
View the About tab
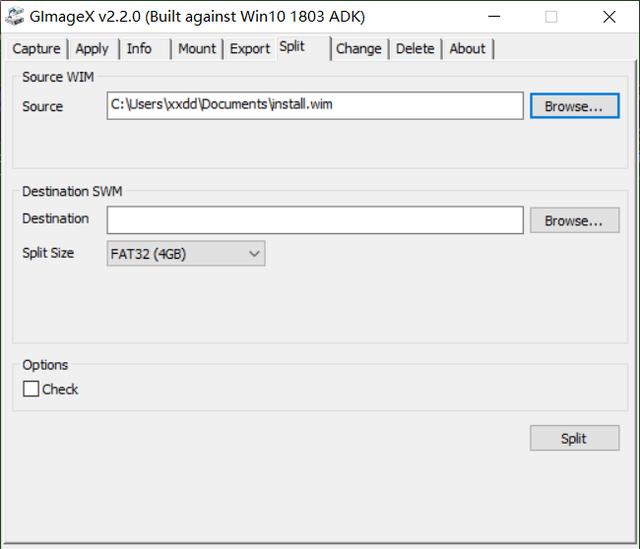tap(468, 49)
